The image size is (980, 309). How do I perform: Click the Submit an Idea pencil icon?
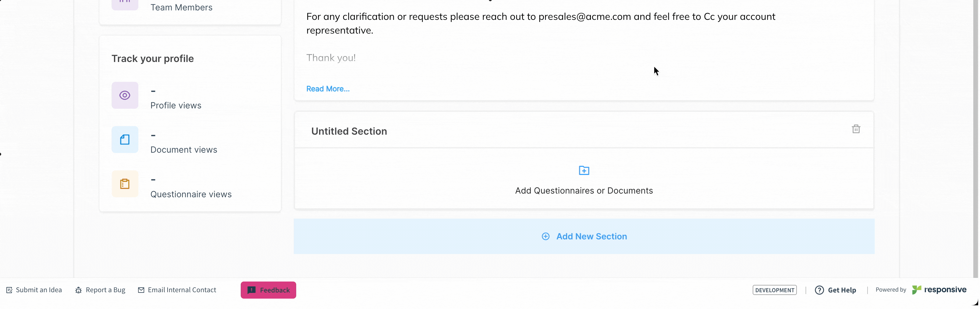pyautogui.click(x=9, y=290)
